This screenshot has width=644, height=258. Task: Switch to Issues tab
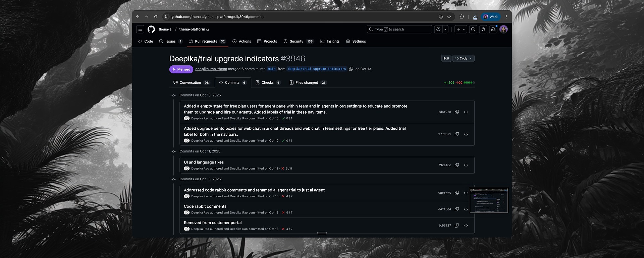tap(171, 42)
